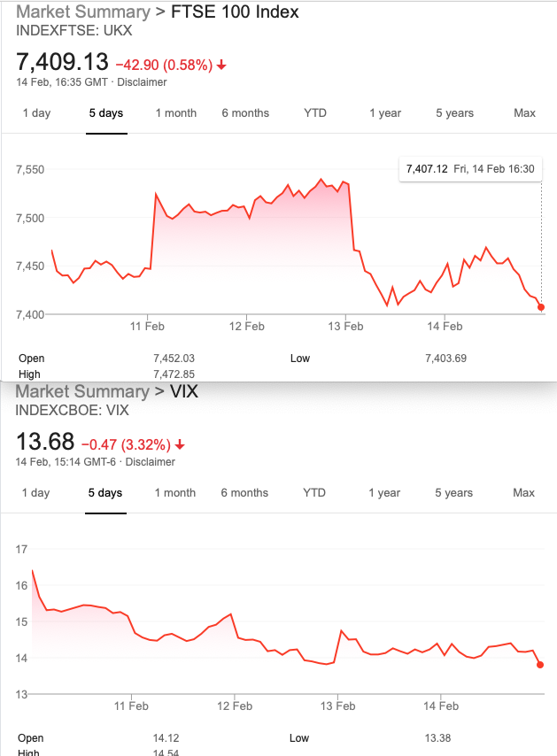The image size is (557, 756).
Task: Select the FTSE 1 day range tab
Action: [36, 112]
